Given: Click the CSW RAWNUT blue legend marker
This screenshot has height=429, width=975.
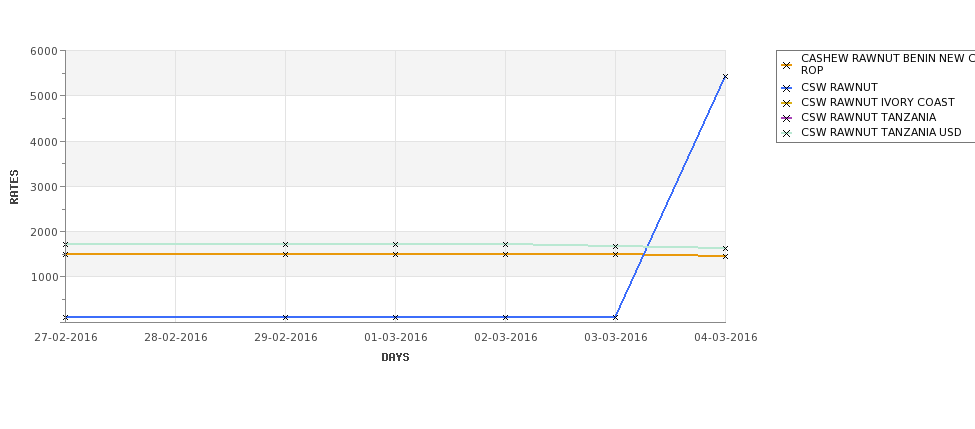Looking at the screenshot, I should point(787,88).
